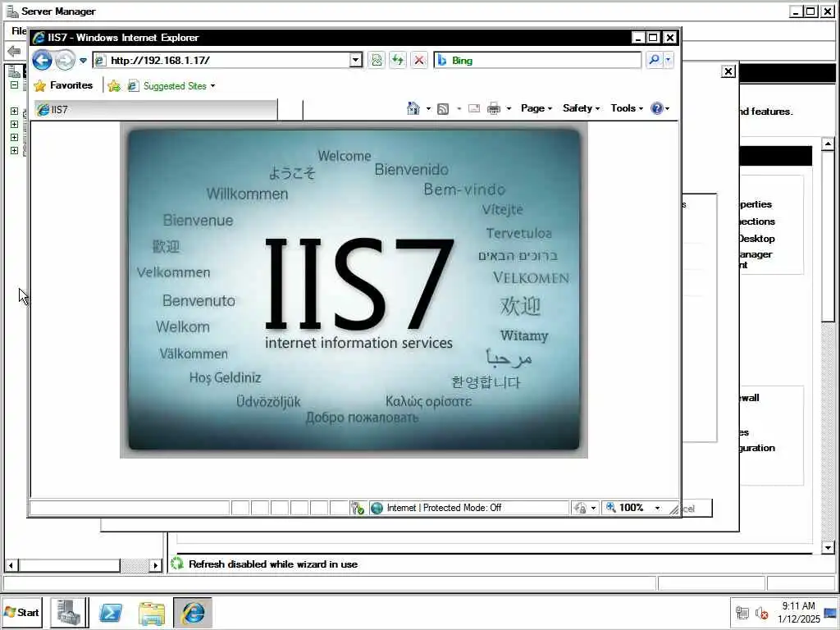The height and width of the screenshot is (630, 840).
Task: Open the Start menu
Action: pos(22,612)
